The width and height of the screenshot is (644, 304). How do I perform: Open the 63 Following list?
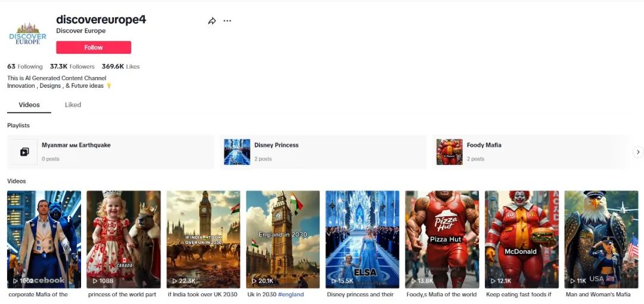click(25, 67)
